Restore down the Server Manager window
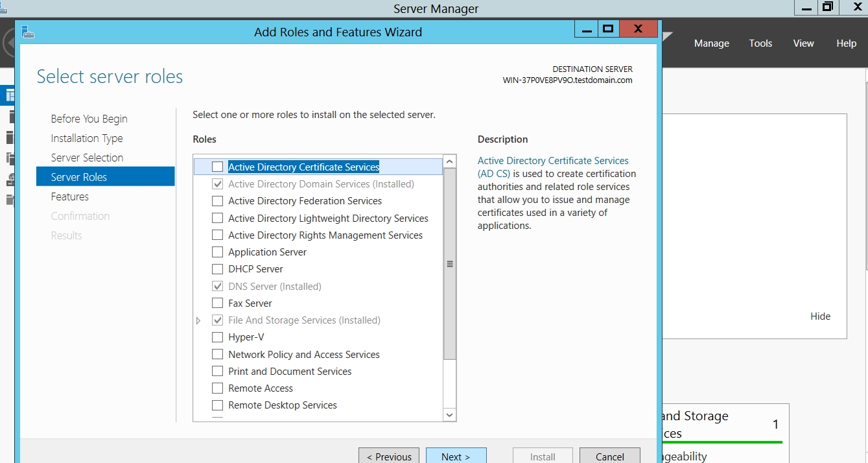 [827, 7]
